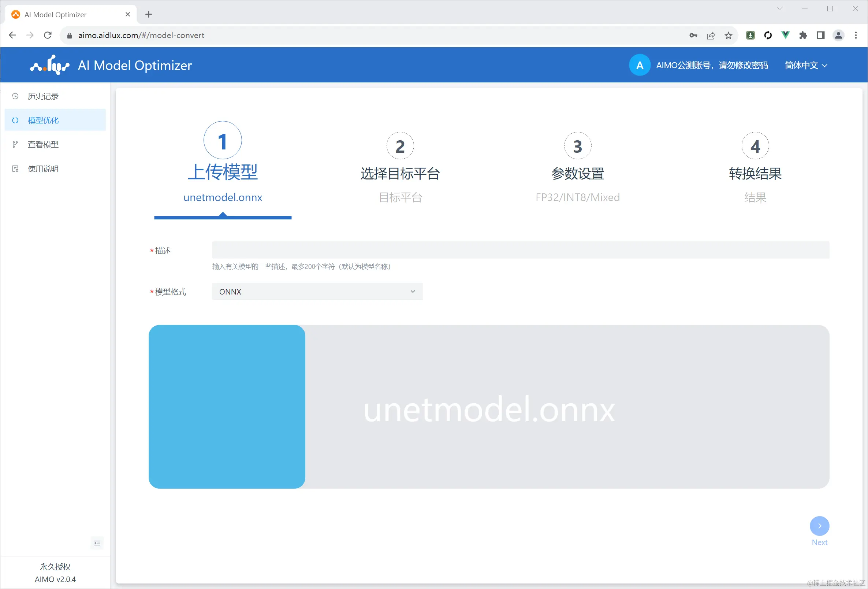Open 历史记录 history sidebar item
The image size is (868, 589).
tap(43, 96)
